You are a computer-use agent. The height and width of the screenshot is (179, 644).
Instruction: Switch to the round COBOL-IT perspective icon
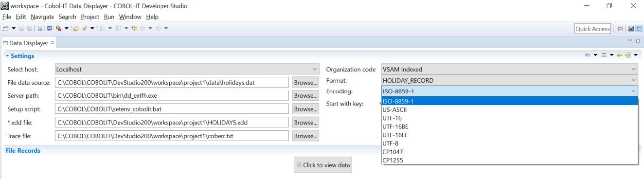[631, 29]
